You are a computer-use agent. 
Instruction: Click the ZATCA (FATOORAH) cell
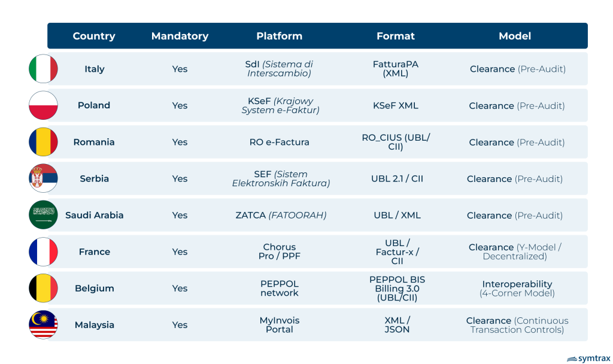click(280, 215)
